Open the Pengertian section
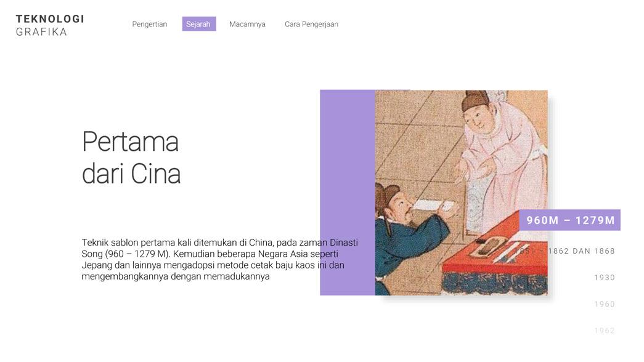The width and height of the screenshot is (644, 362). pos(150,24)
